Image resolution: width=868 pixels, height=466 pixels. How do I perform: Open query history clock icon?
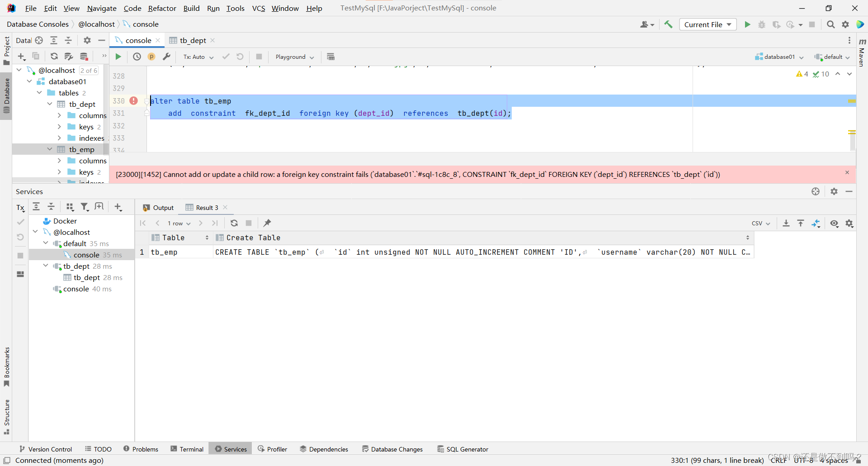(137, 57)
